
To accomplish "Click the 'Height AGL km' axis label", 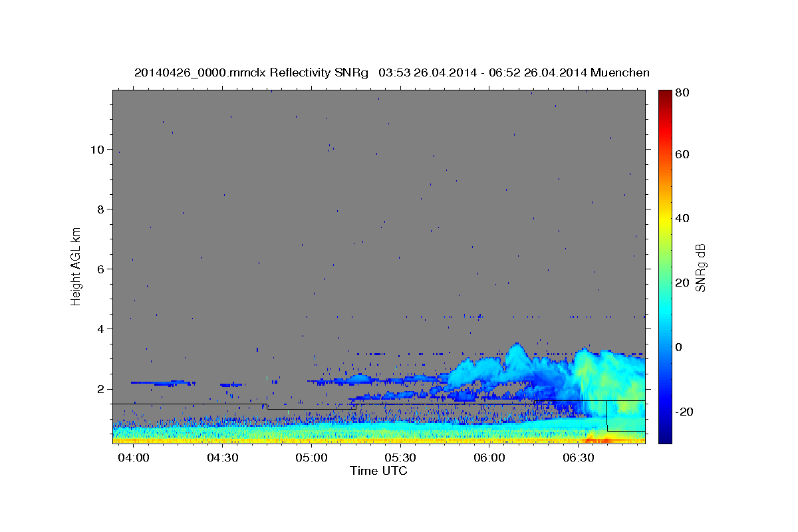I will point(76,265).
